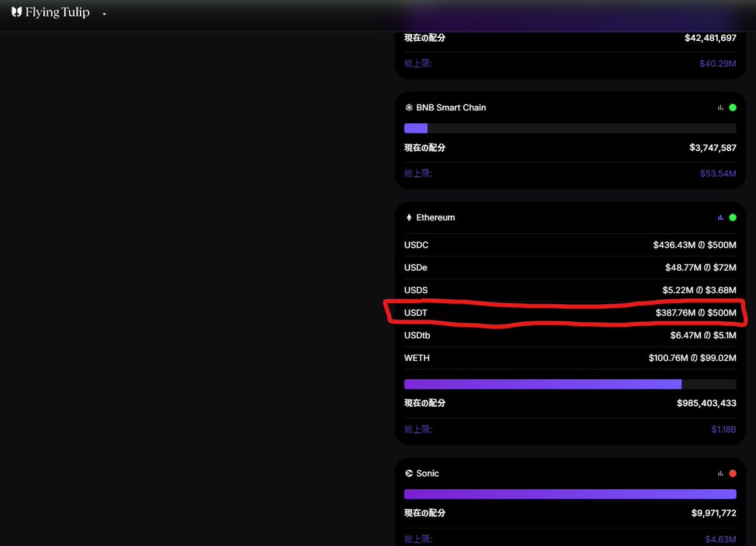Viewport: 756px width, 546px height.
Task: Click 現在の配分 label in the Ethereum card
Action: (425, 403)
